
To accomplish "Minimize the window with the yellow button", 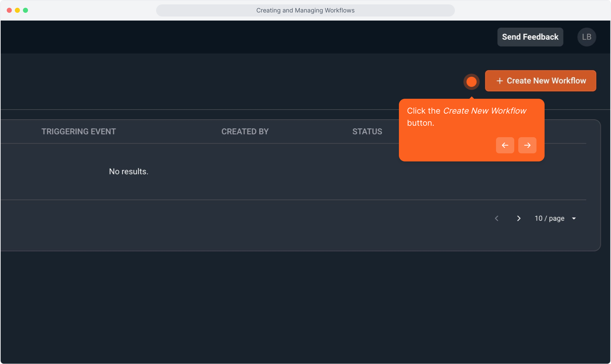I will point(17,10).
